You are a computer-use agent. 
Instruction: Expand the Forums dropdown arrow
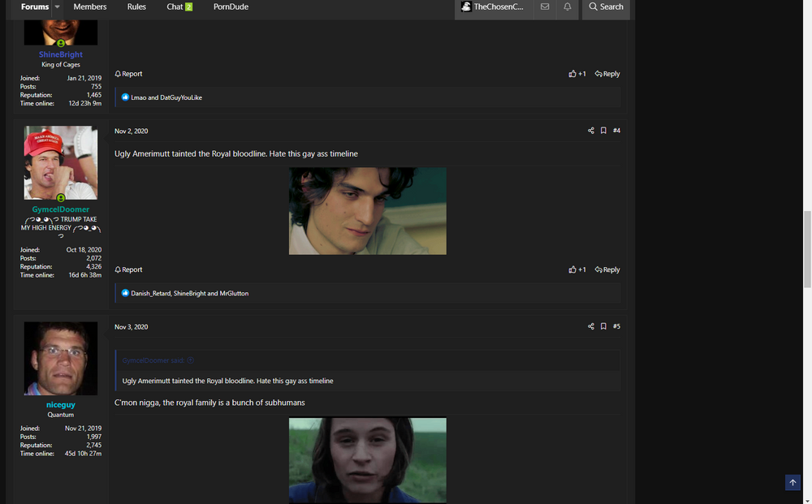tap(57, 6)
